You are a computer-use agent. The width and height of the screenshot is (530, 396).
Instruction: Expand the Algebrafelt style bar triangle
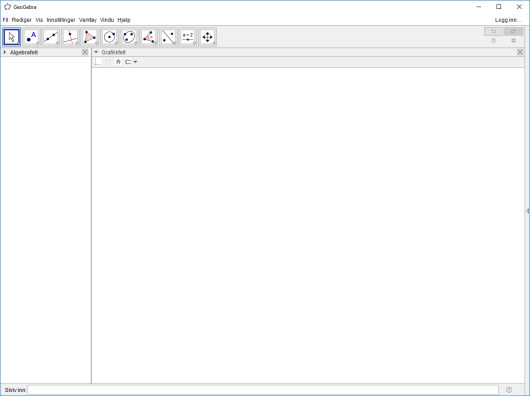[5, 52]
